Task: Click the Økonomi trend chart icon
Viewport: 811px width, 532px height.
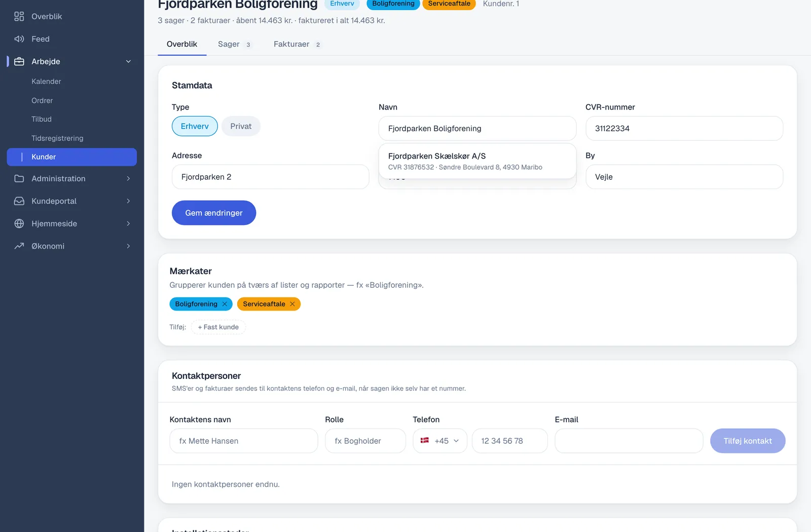Action: [x=19, y=246]
